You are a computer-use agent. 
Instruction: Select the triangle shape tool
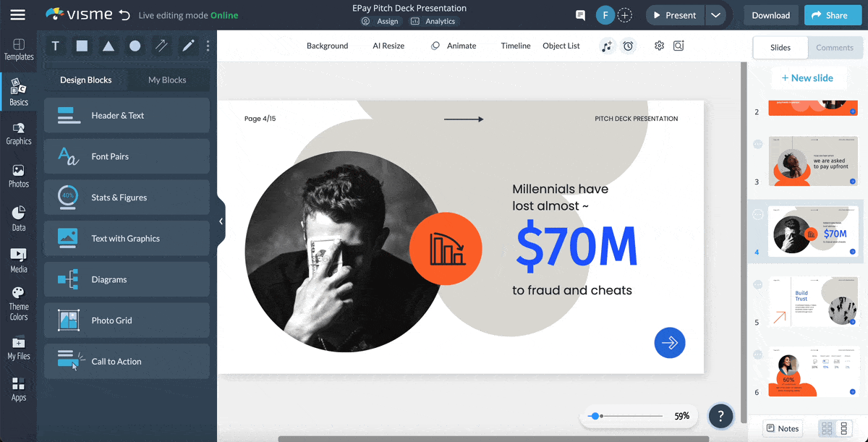point(107,46)
